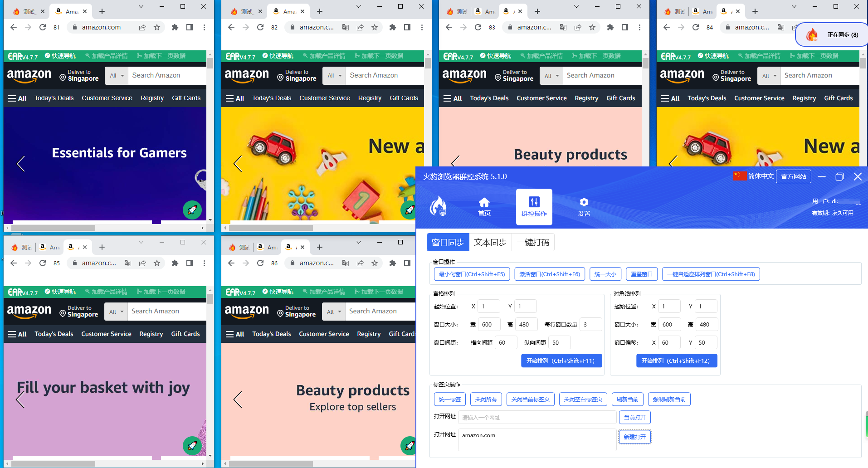Click horizontal scrollbar in gamers banner window

(x=54, y=228)
